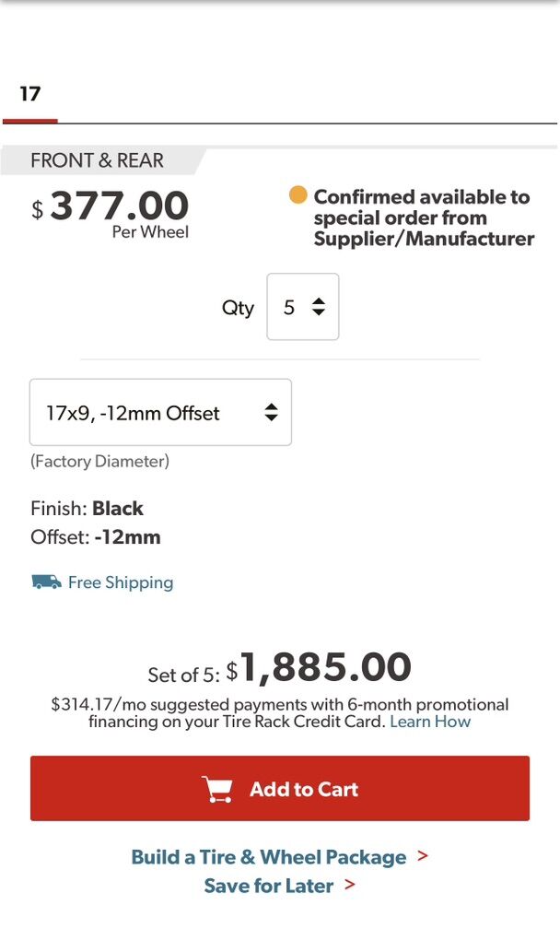Image resolution: width=560 pixels, height=940 pixels.
Task: Open the Learn How financing link
Action: (430, 722)
